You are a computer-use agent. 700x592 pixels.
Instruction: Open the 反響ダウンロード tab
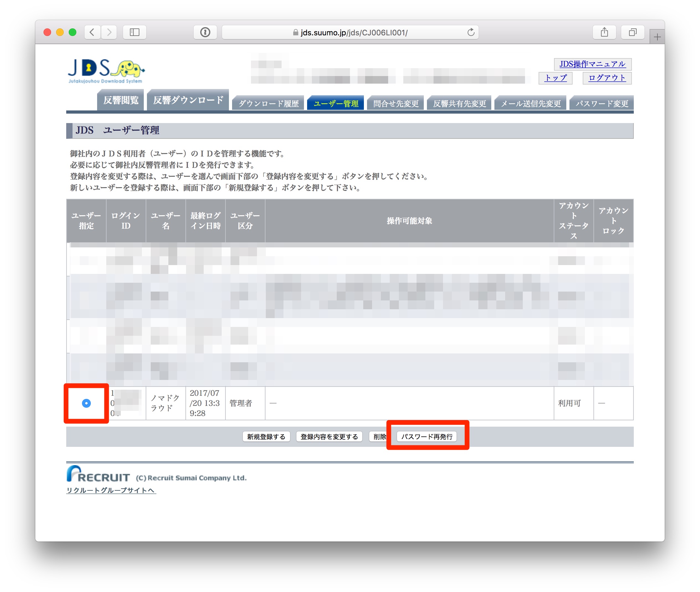(188, 100)
